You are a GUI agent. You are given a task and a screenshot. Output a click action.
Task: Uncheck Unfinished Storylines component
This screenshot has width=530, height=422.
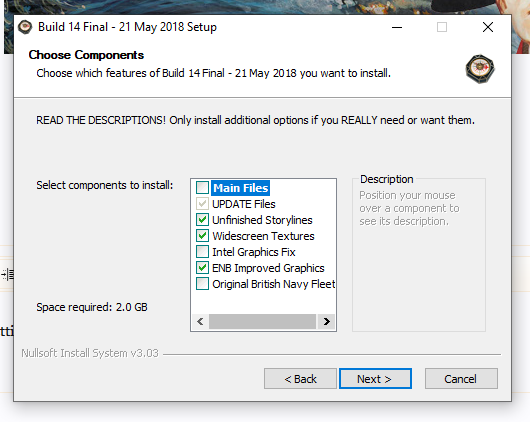(202, 220)
